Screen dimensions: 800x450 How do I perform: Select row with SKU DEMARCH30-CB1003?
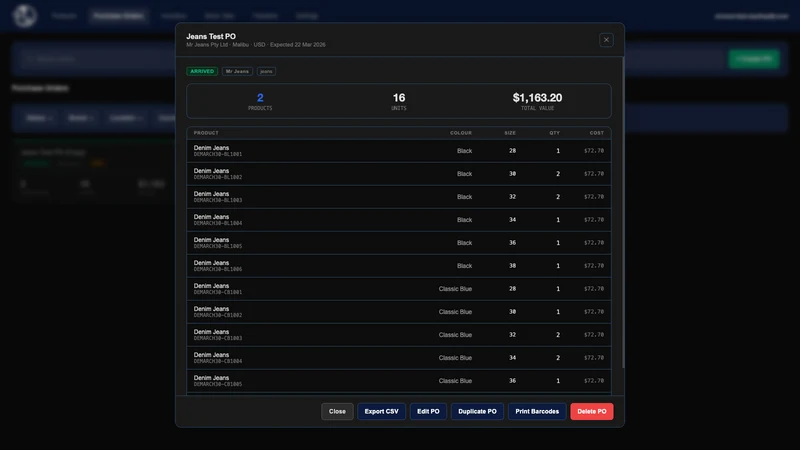(399, 335)
